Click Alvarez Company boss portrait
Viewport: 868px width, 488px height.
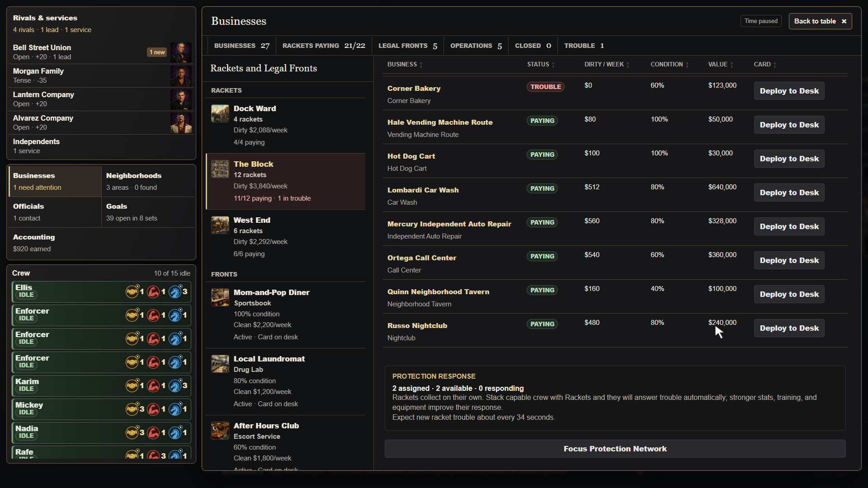coord(181,123)
